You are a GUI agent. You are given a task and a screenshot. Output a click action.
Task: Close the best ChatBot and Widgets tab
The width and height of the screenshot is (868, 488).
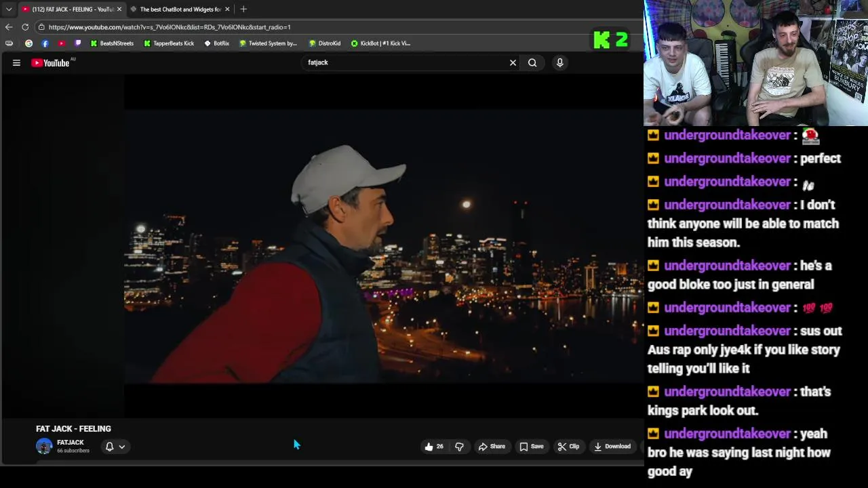[x=227, y=9]
